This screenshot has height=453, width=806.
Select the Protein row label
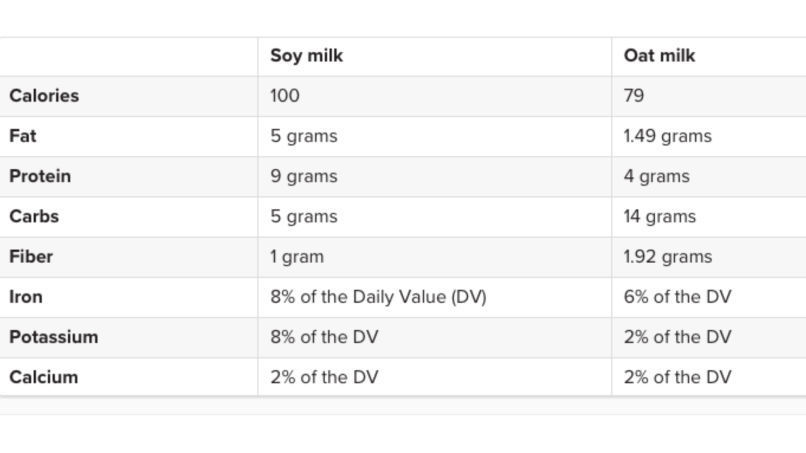click(40, 176)
